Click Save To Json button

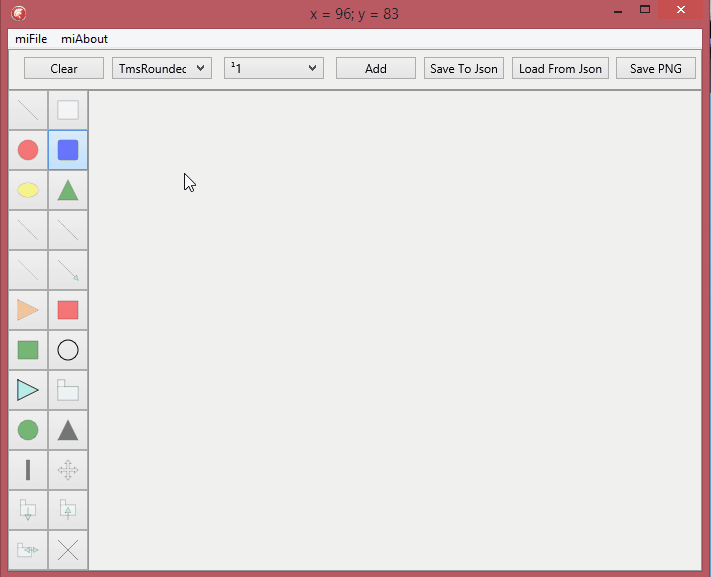coord(464,68)
